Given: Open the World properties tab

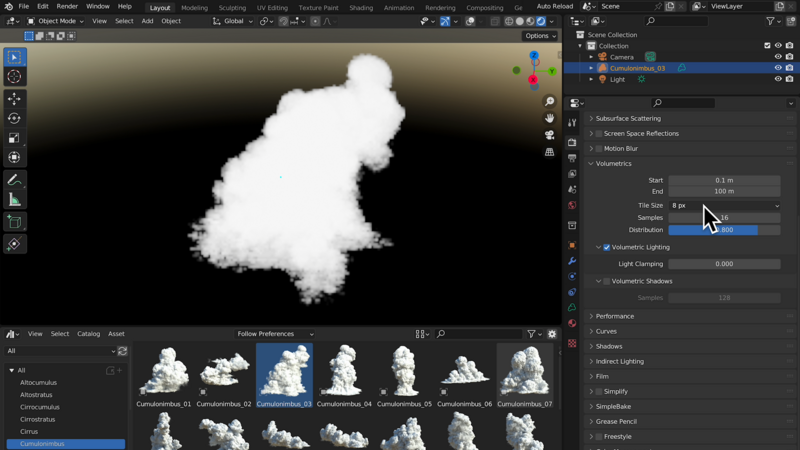Looking at the screenshot, I should pos(572,205).
